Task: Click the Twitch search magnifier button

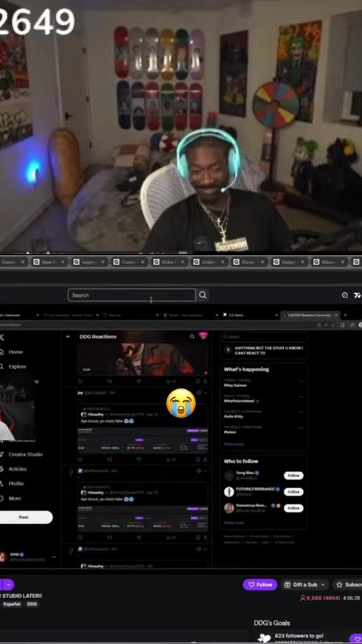Action: (202, 295)
